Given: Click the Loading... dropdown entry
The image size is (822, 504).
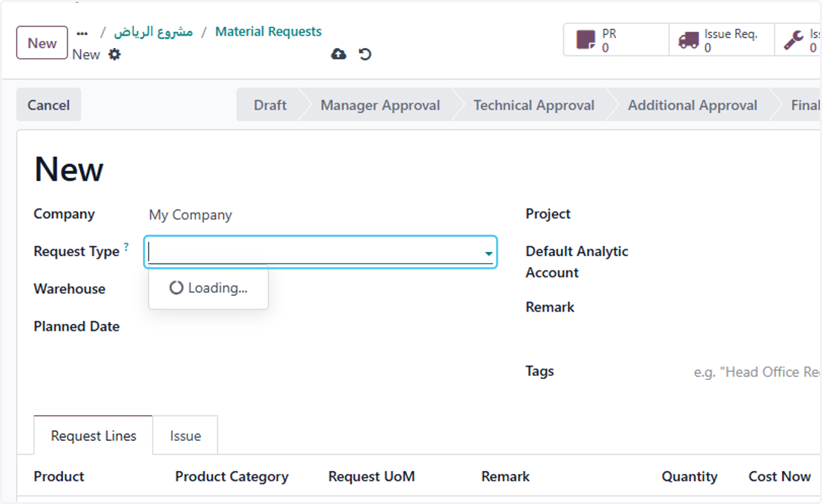Looking at the screenshot, I should tap(208, 288).
